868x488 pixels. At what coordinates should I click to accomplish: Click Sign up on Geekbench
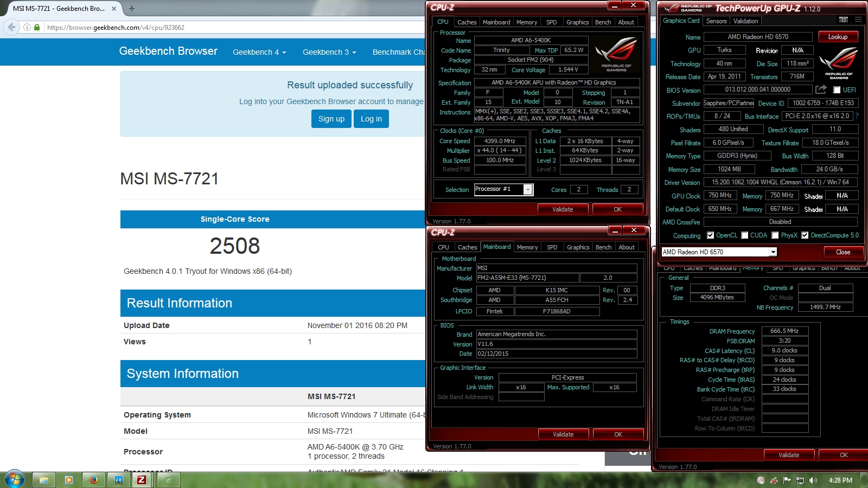click(331, 119)
